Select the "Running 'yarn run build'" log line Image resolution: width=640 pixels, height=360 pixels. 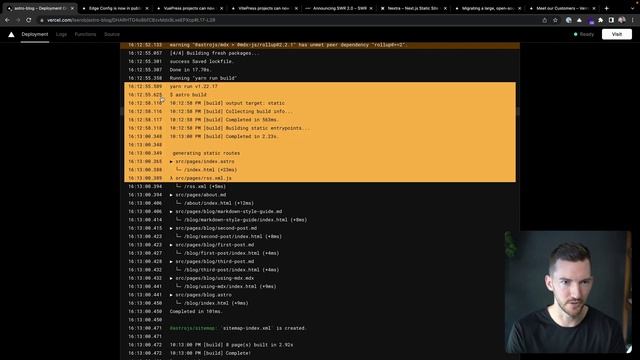pyautogui.click(x=320, y=78)
